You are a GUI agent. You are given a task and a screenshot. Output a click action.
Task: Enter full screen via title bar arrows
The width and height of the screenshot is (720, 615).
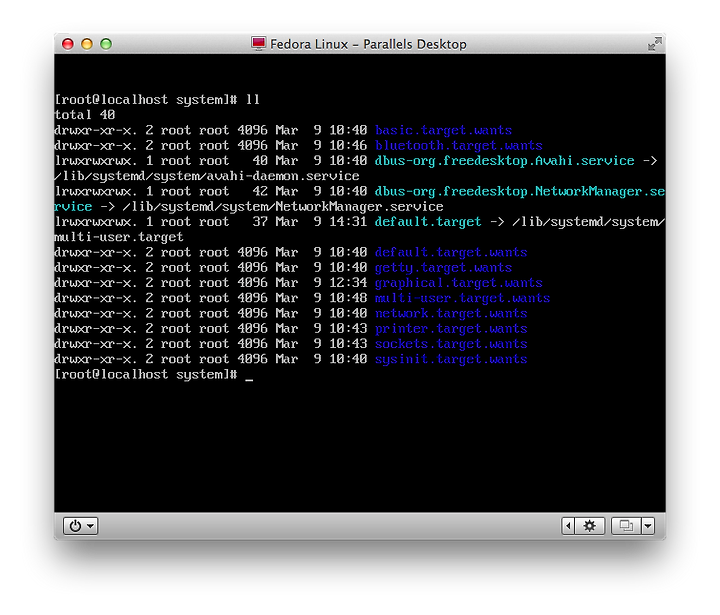tap(654, 44)
